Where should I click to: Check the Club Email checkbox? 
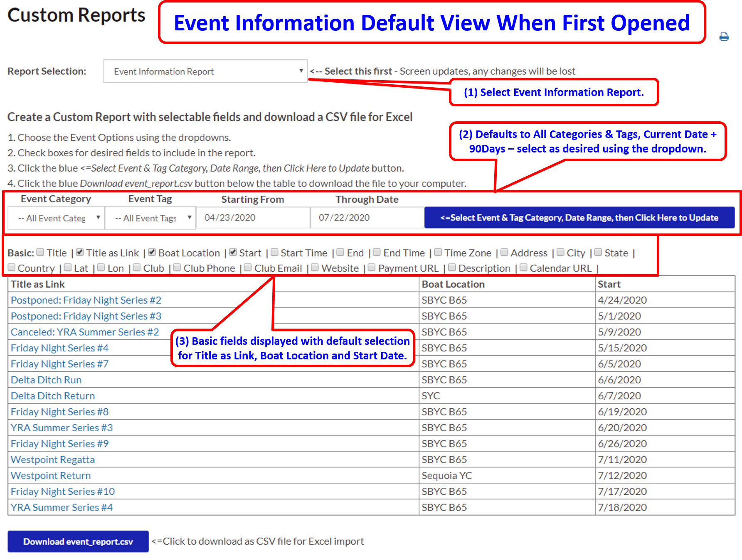[248, 268]
